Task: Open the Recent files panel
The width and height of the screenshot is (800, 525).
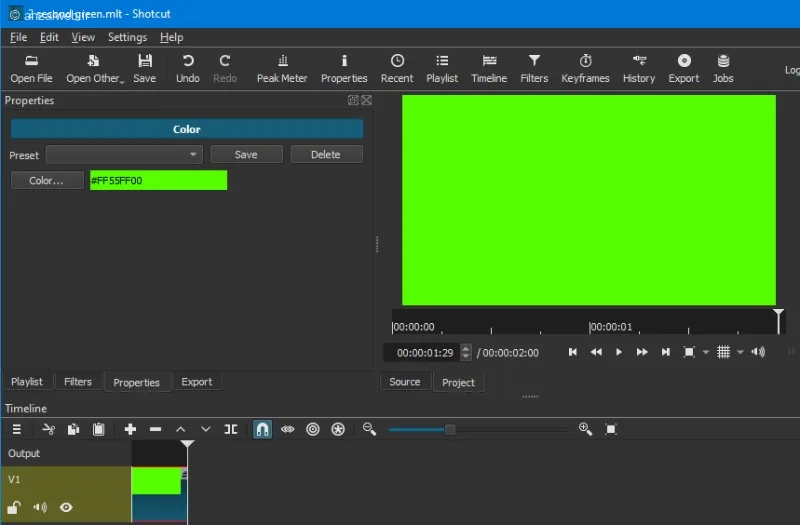Action: coord(397,69)
